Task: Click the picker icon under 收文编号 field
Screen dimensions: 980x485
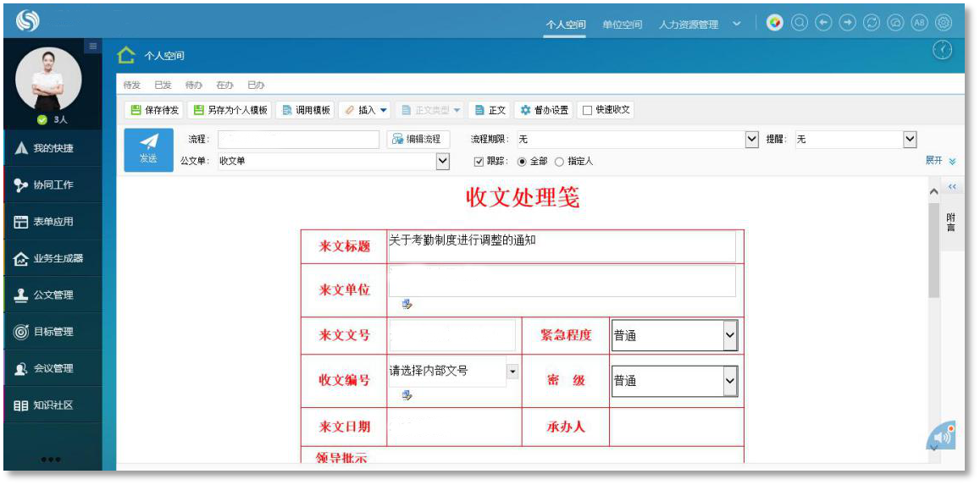Action: 407,395
